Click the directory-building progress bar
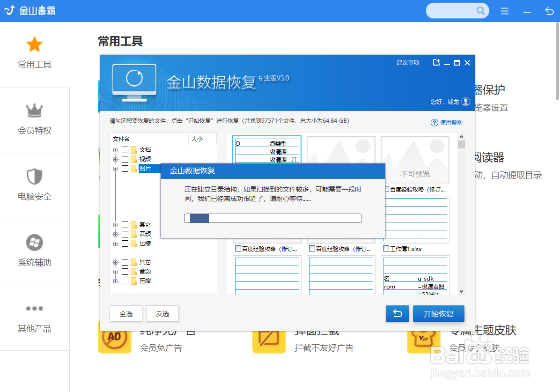Screen dimensions: 560x392 (x=273, y=218)
